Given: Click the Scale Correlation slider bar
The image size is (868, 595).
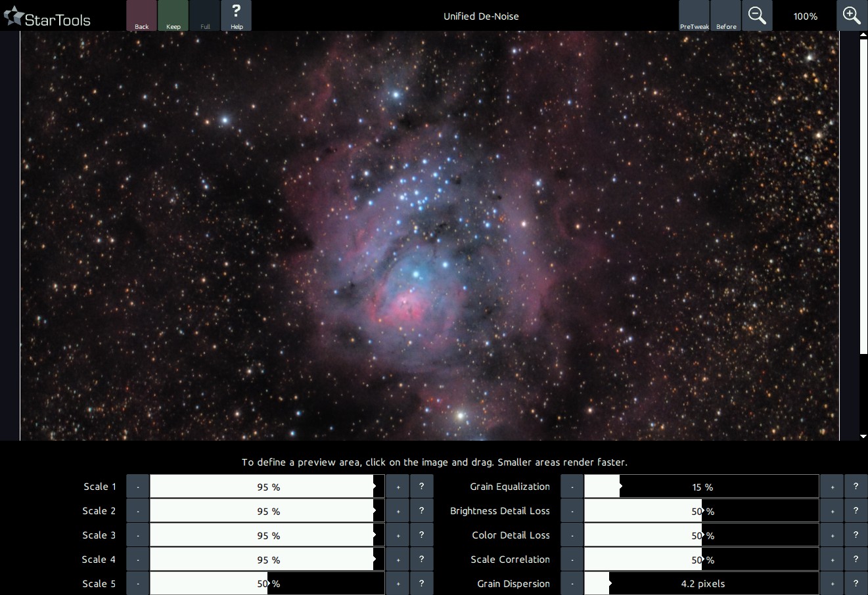Looking at the screenshot, I should point(701,560).
